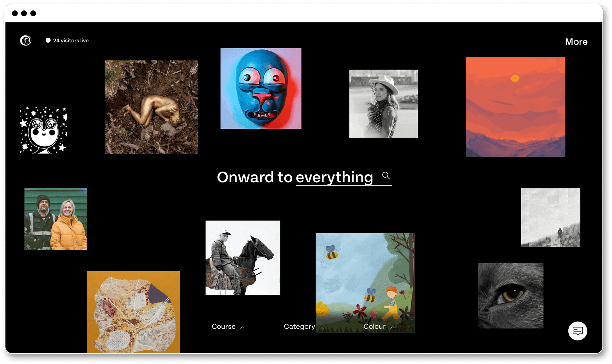The image size is (612, 364).
Task: Open the More menu
Action: click(x=576, y=41)
